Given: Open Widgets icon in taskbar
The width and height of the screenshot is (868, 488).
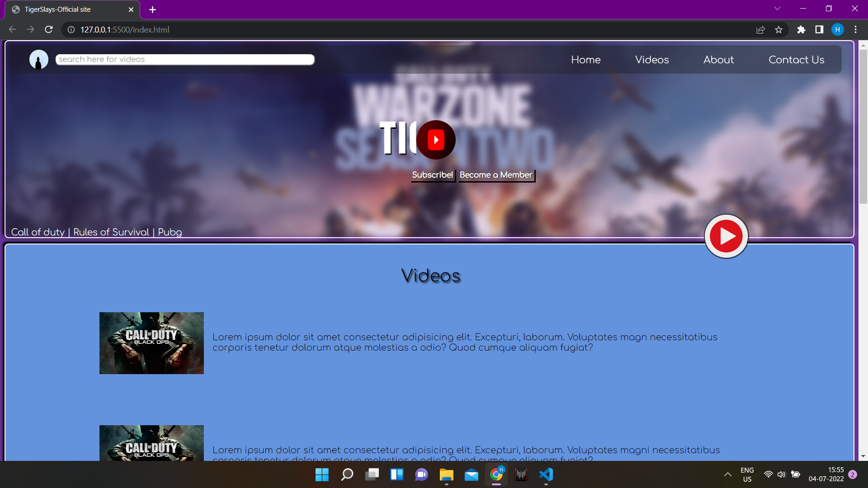Looking at the screenshot, I should (397, 474).
